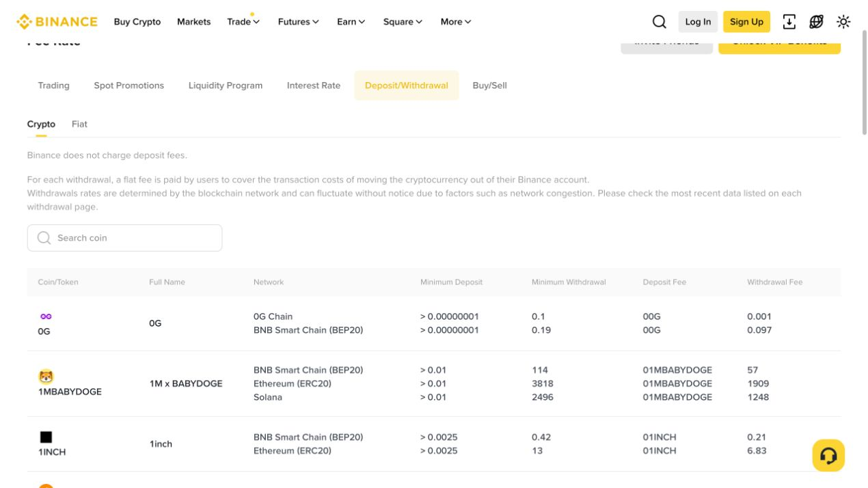Screen dimensions: 868x488
Task: Click magnifier icon in Search coin box
Action: (44, 238)
